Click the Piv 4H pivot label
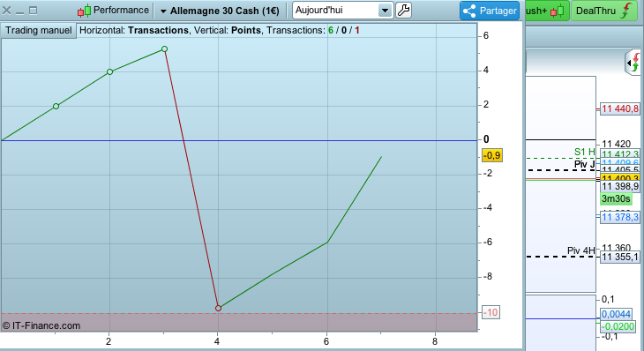 click(580, 250)
